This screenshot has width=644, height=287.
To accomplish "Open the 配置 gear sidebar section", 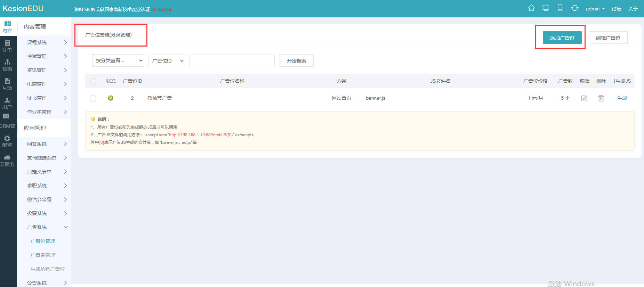I will pyautogui.click(x=7, y=141).
